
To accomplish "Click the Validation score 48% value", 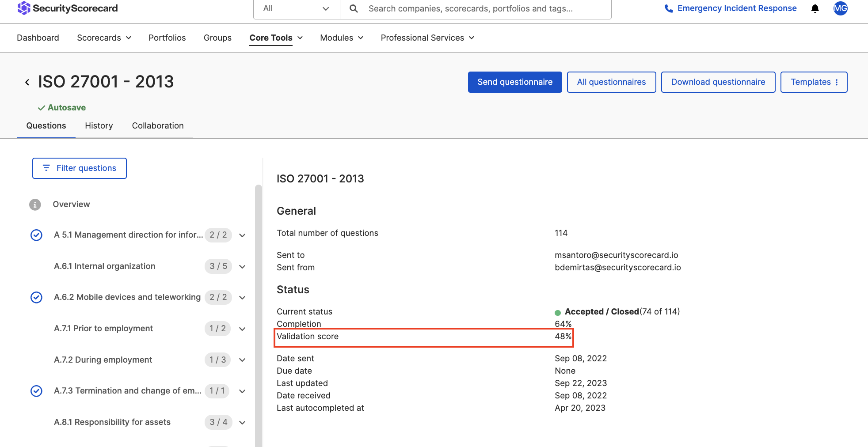I will (x=563, y=337).
